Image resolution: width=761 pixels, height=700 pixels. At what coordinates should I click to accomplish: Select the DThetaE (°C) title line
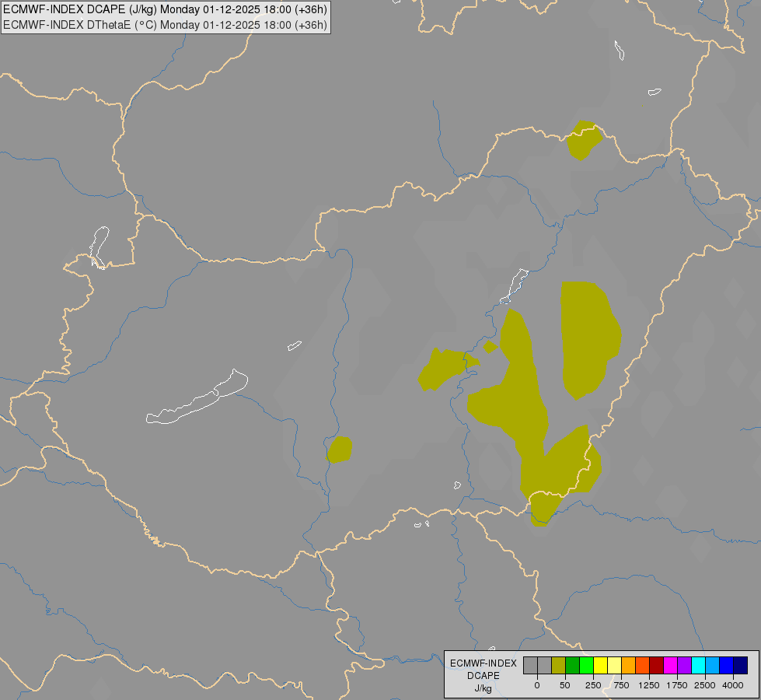coord(165,25)
